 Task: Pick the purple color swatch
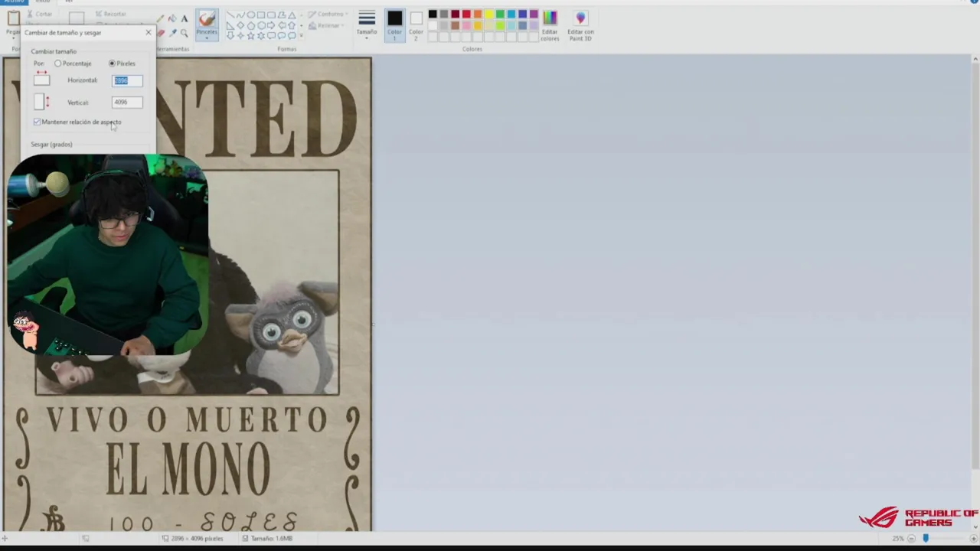[534, 14]
